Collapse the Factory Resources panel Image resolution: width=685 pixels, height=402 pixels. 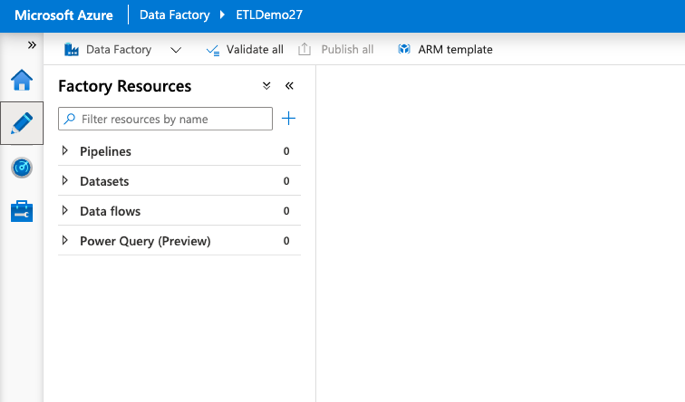click(x=290, y=86)
